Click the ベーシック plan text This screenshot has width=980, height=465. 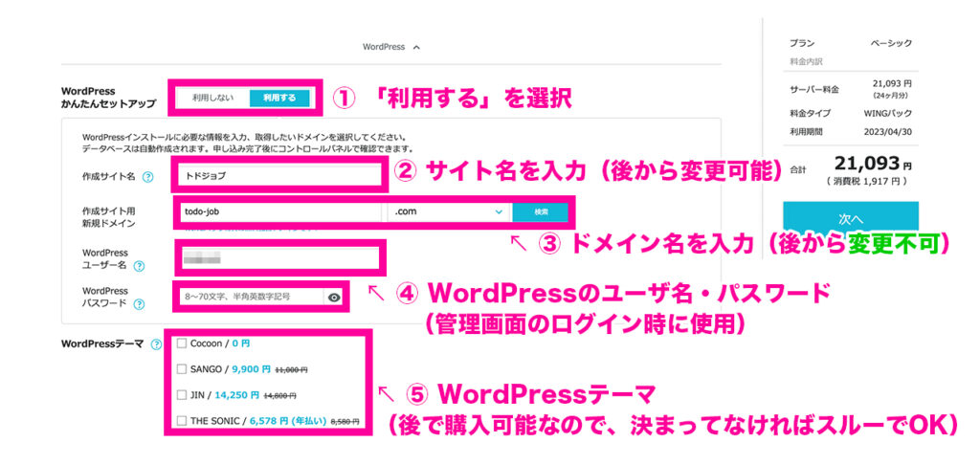(x=891, y=43)
